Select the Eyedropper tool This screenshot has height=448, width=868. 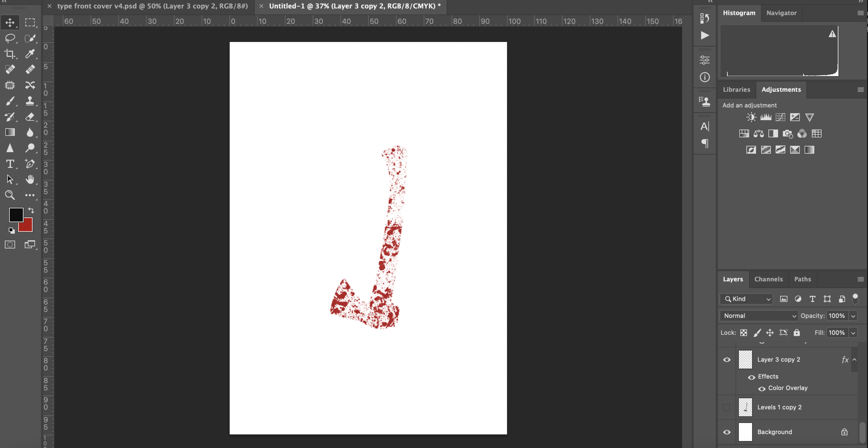[30, 54]
